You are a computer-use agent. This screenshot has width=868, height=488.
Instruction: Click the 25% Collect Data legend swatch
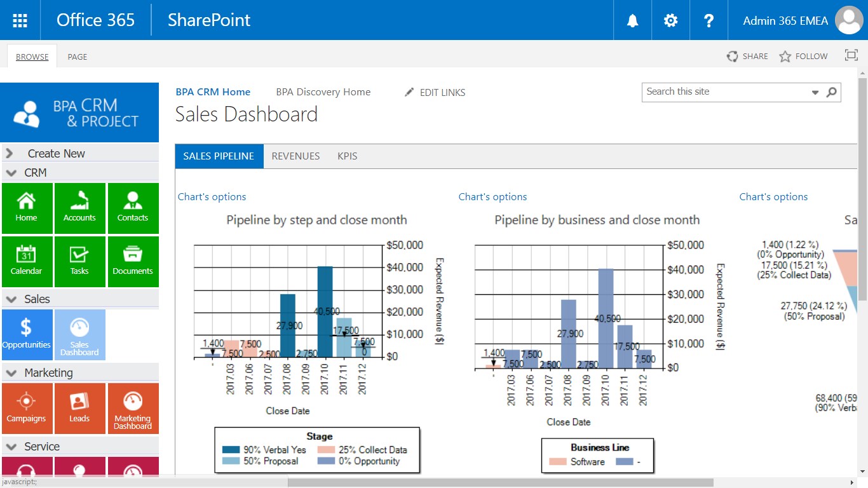pyautogui.click(x=327, y=450)
